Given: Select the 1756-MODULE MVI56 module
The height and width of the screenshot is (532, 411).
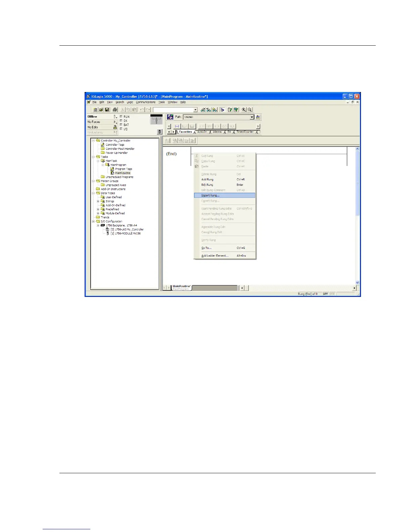Looking at the screenshot, I should (x=128, y=233).
